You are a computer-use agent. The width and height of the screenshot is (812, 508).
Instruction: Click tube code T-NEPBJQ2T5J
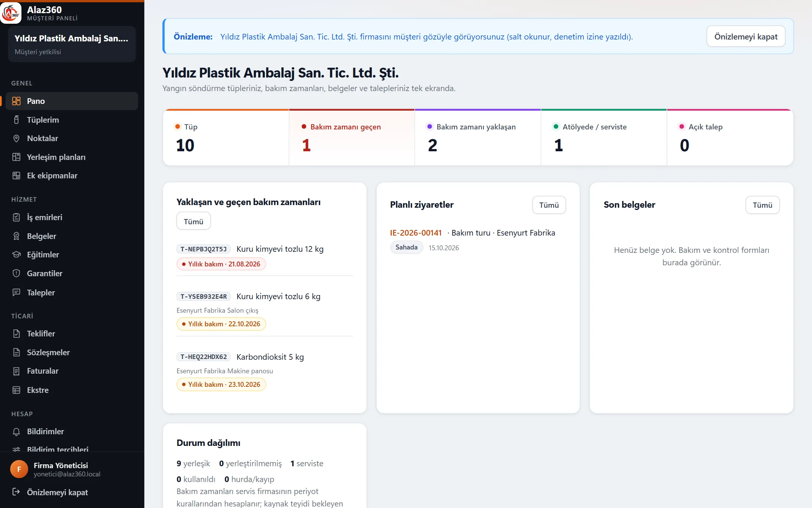(x=203, y=249)
